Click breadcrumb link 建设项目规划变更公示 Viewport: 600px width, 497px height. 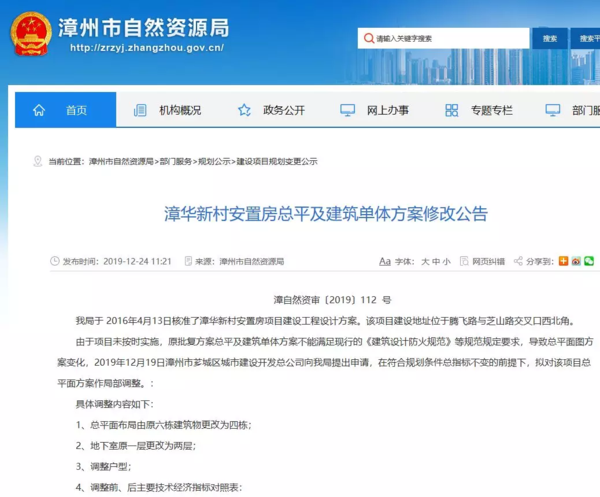[276, 160]
